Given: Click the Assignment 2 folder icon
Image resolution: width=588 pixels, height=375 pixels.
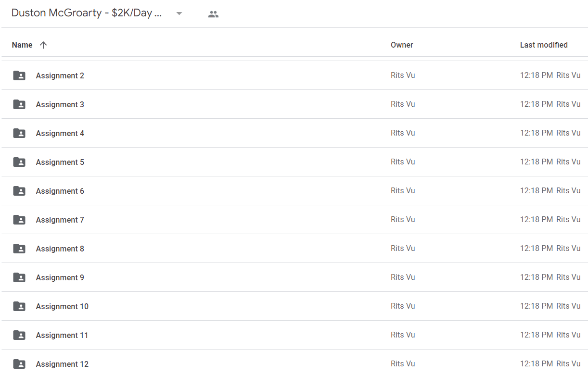Looking at the screenshot, I should tap(19, 75).
